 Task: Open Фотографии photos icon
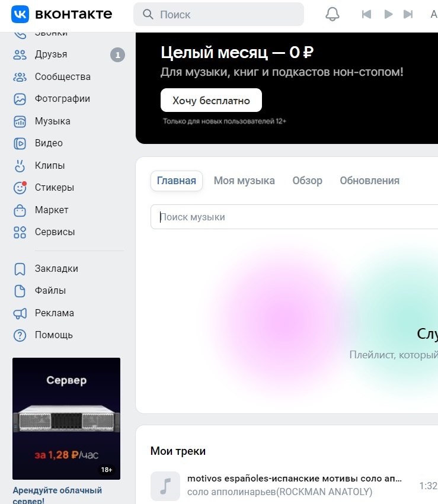(x=20, y=99)
